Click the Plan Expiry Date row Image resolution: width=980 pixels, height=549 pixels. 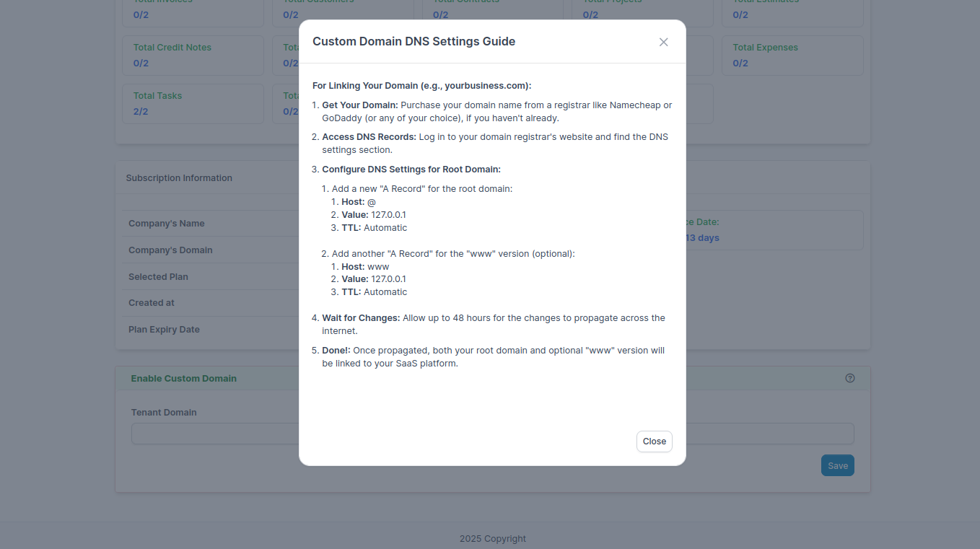[163, 329]
